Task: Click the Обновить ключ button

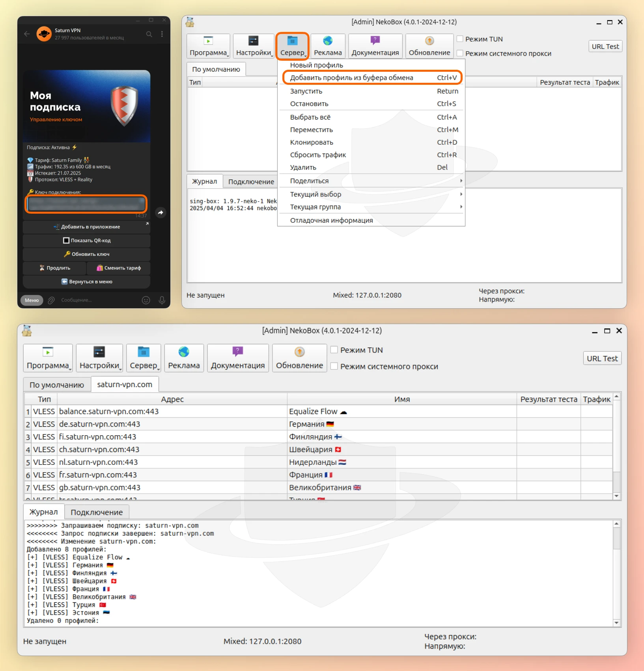Action: (87, 254)
